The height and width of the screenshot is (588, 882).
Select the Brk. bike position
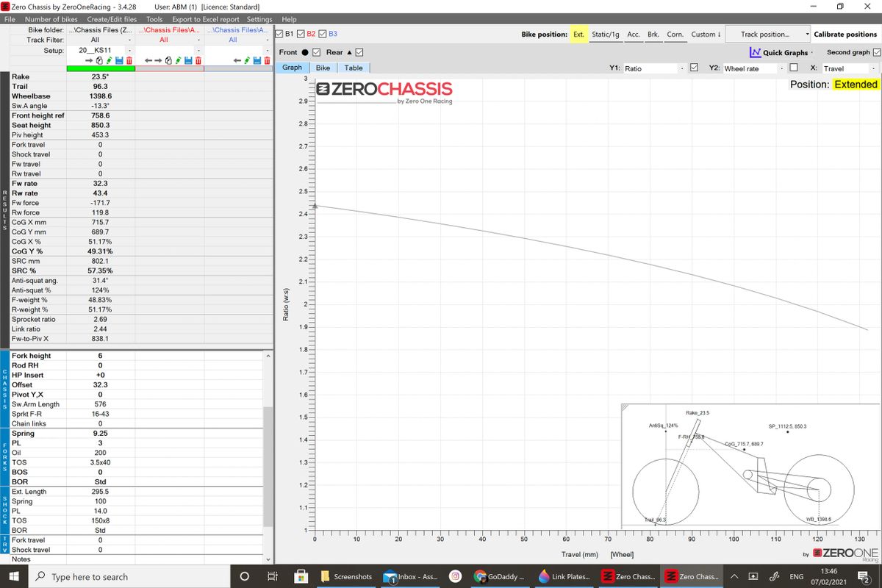653,33
